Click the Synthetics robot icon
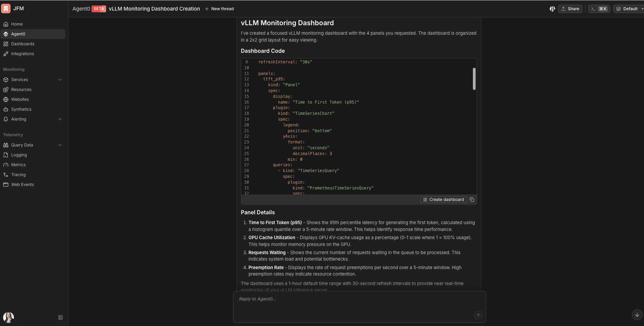This screenshot has height=326, width=644. click(x=6, y=109)
